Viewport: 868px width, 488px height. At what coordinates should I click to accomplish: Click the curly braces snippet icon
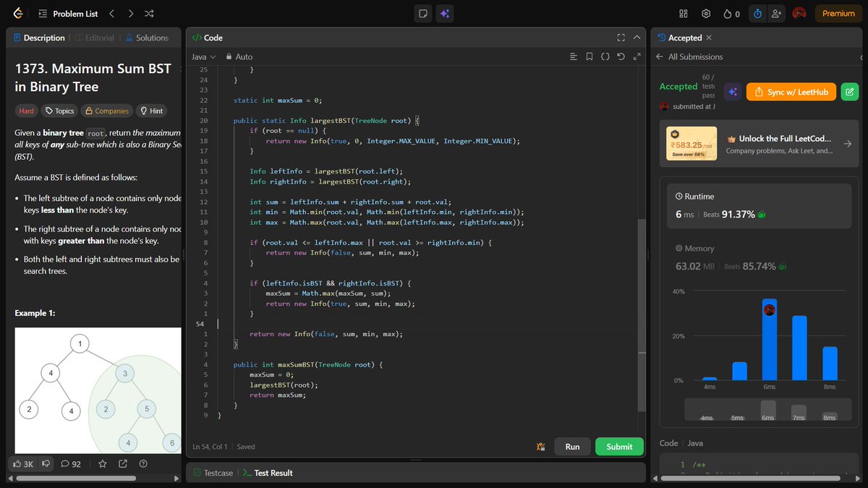coord(605,56)
